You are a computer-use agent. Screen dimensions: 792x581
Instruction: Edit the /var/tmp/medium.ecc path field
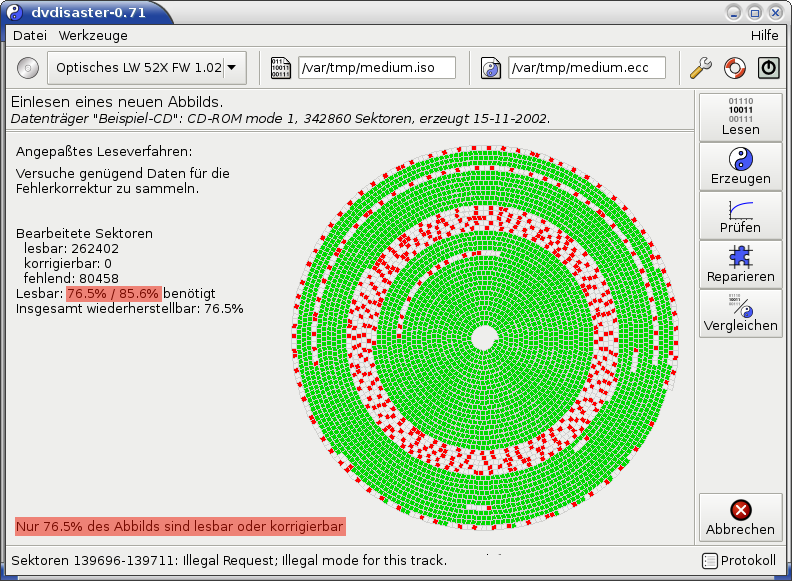click(587, 68)
